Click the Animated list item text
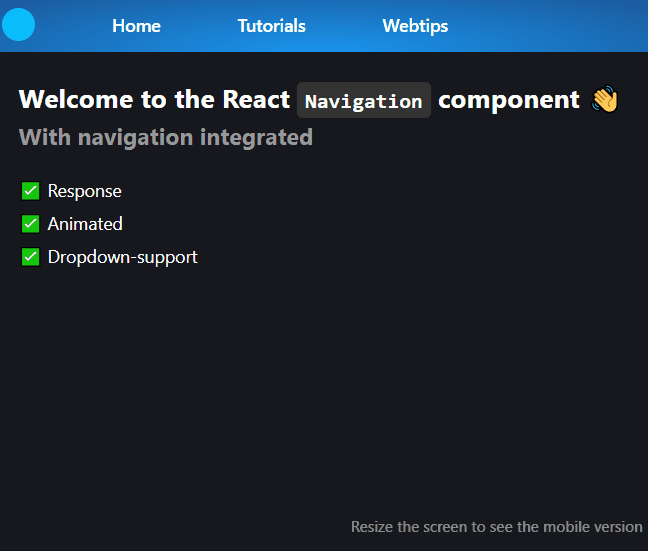648x551 pixels. (x=85, y=224)
